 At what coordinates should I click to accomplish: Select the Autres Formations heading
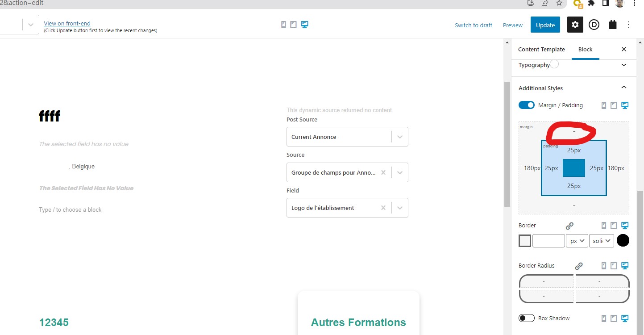[358, 322]
